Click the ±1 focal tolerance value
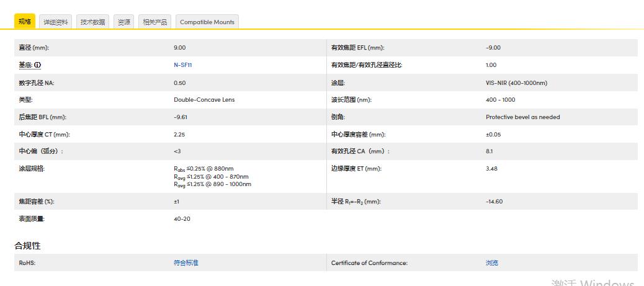Viewport: 644px width, 286px height. click(177, 202)
